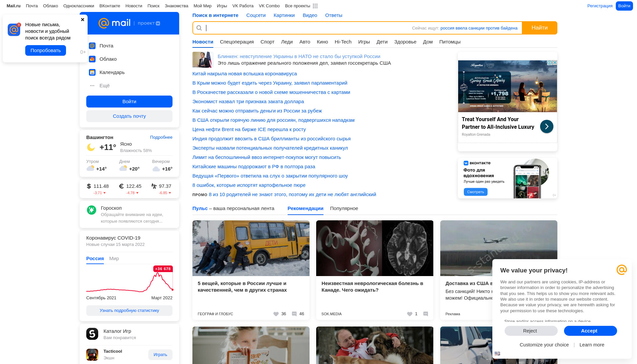Image resolution: width=637 pixels, height=364 pixels.
Task: Like the '5 вещей' article heart icon
Action: (x=276, y=314)
